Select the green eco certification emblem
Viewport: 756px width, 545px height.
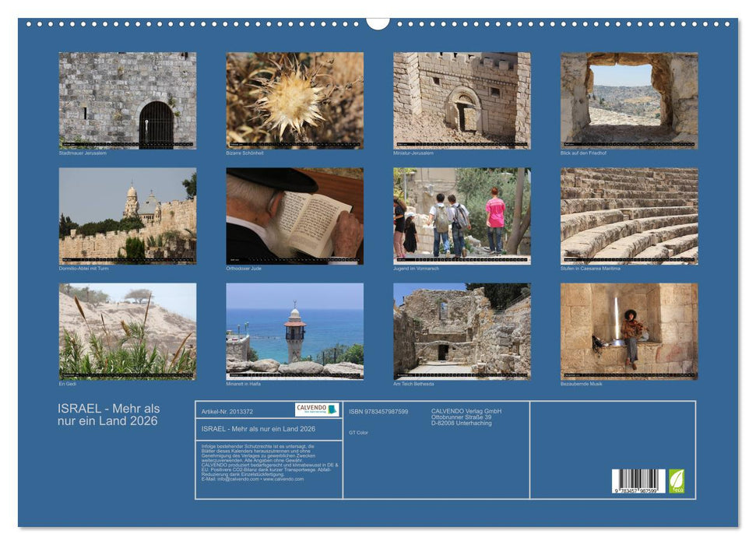[x=677, y=482]
